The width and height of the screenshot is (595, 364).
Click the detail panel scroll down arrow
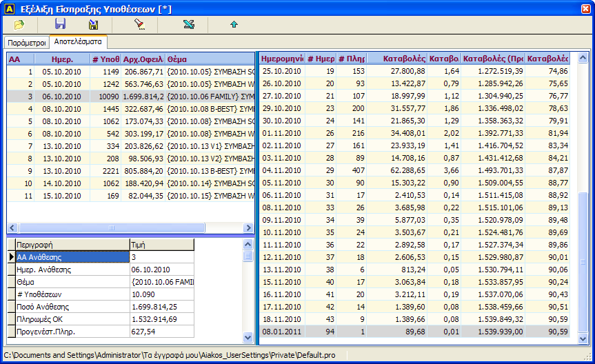[248, 337]
